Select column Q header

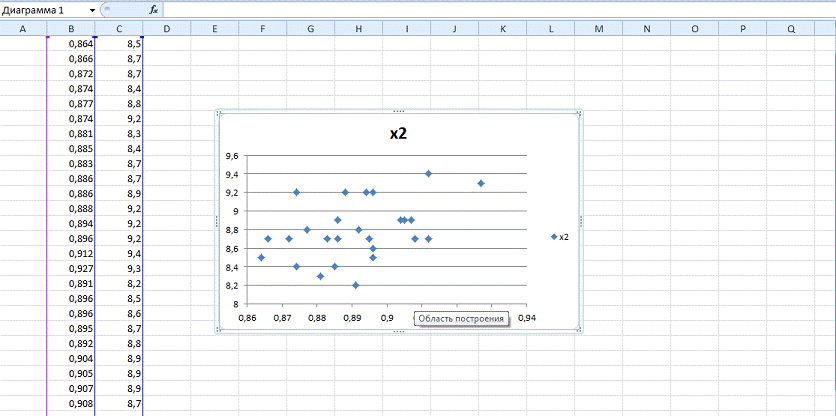pos(791,29)
